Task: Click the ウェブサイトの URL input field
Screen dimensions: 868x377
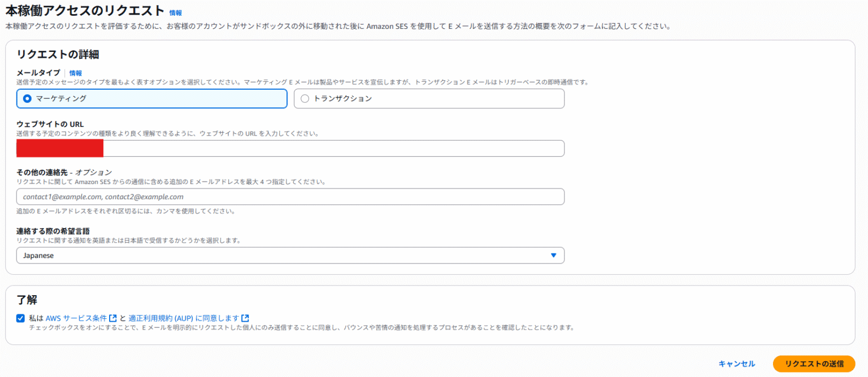Action: point(333,148)
